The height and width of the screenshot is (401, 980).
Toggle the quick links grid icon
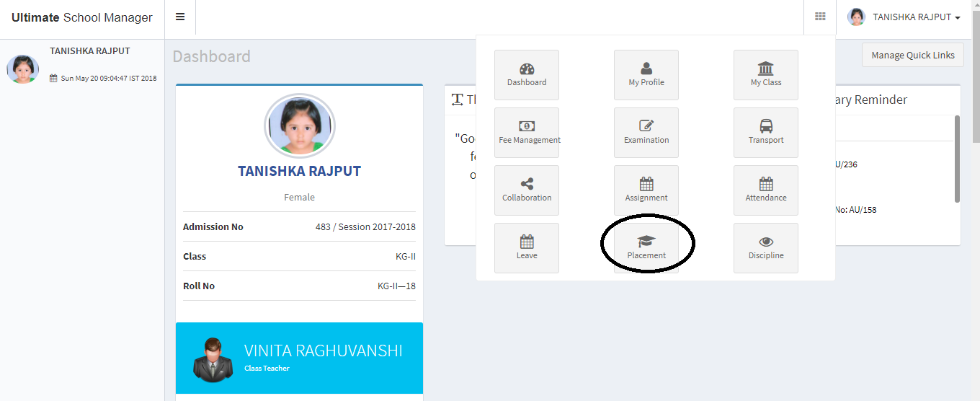click(820, 17)
